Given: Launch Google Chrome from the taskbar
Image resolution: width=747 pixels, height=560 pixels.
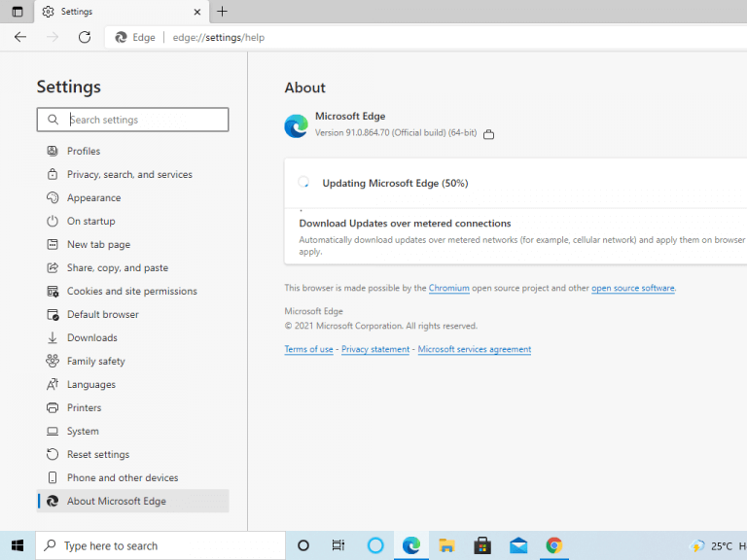Looking at the screenshot, I should 553,545.
